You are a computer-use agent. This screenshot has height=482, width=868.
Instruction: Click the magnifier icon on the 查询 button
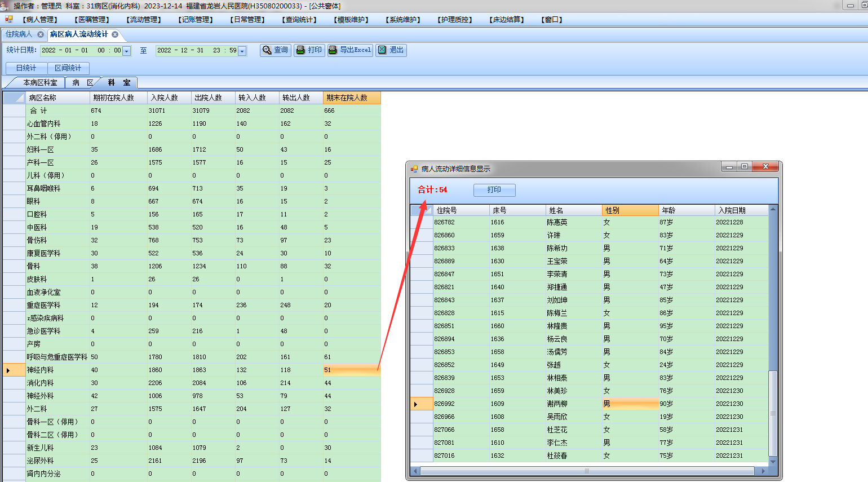pyautogui.click(x=267, y=50)
